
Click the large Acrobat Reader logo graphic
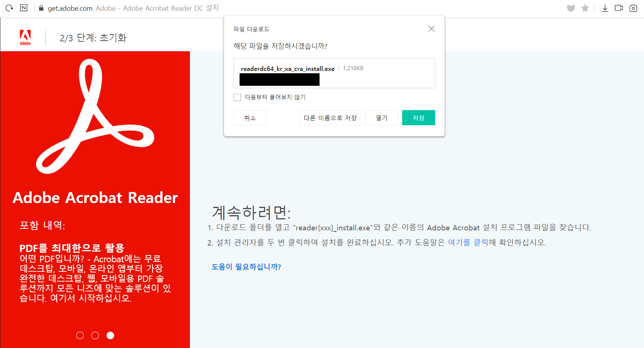(95, 116)
